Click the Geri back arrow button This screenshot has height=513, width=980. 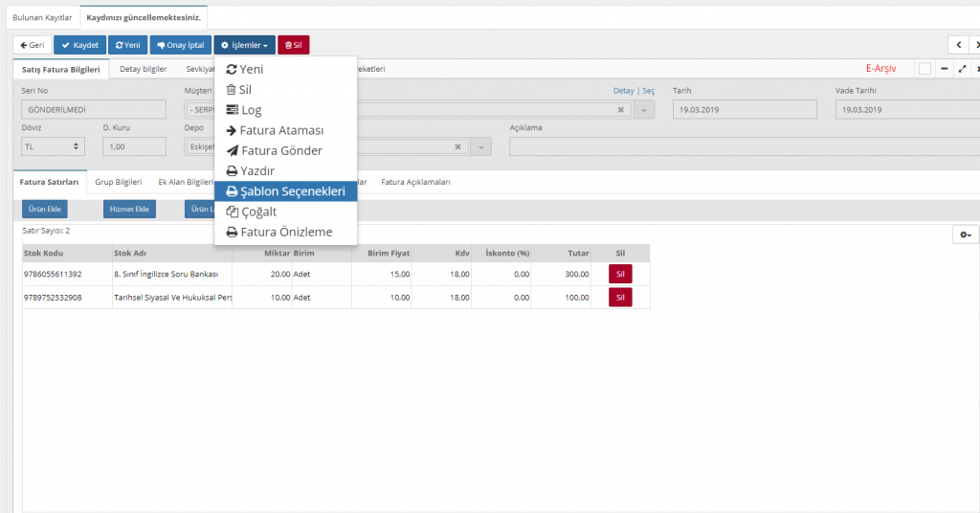coord(32,45)
